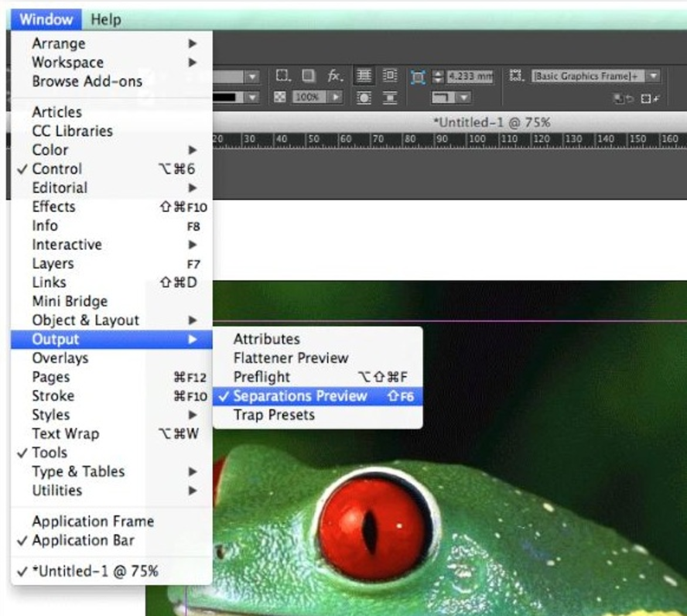
Task: Click the Select Container icon near corner radius
Action: pos(418,75)
